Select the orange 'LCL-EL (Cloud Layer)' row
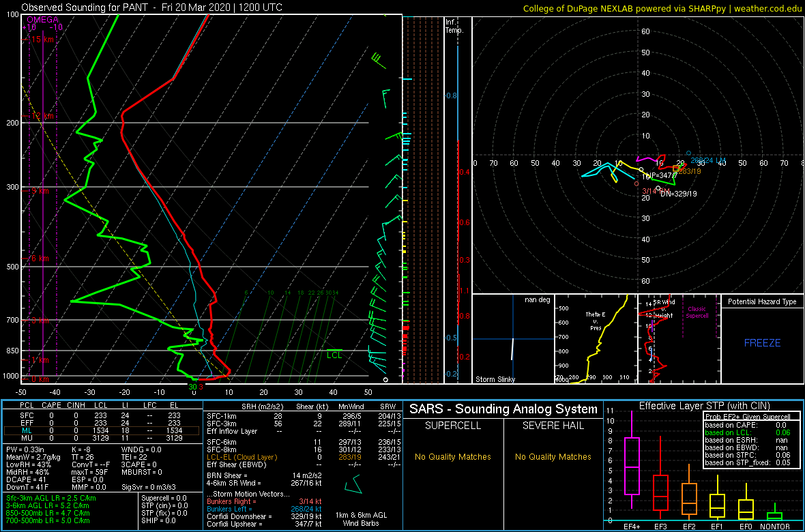The image size is (805, 532). (x=303, y=457)
